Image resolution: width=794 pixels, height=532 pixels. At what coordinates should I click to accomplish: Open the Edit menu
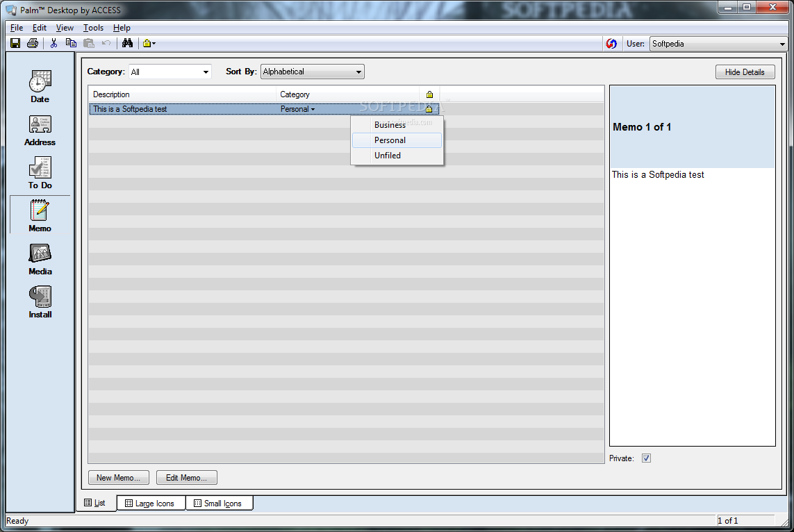(x=40, y=28)
